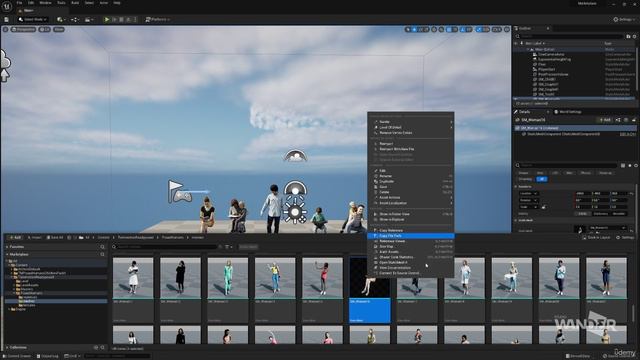
Task: Open the Content Browser filter icon dropdown
Action: 228,247
